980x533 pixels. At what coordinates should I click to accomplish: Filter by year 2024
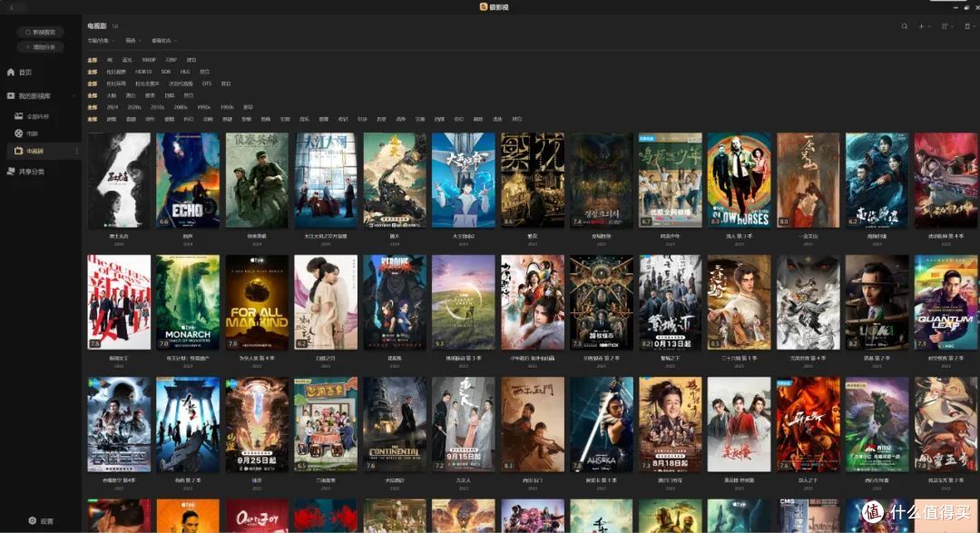(112, 108)
